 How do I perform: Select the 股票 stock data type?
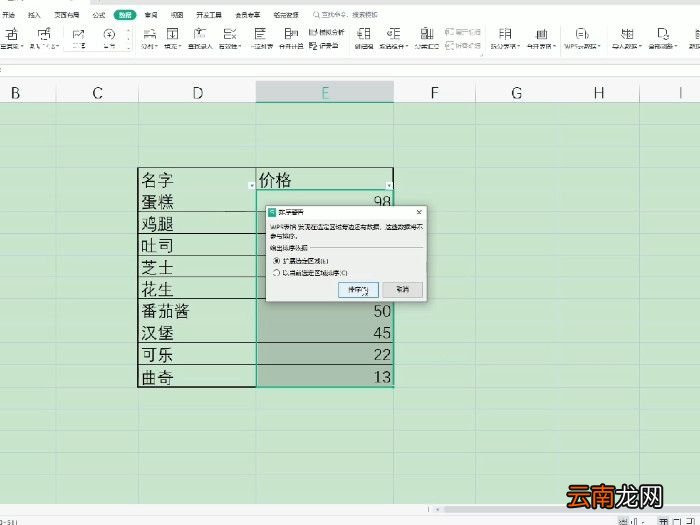coord(79,38)
